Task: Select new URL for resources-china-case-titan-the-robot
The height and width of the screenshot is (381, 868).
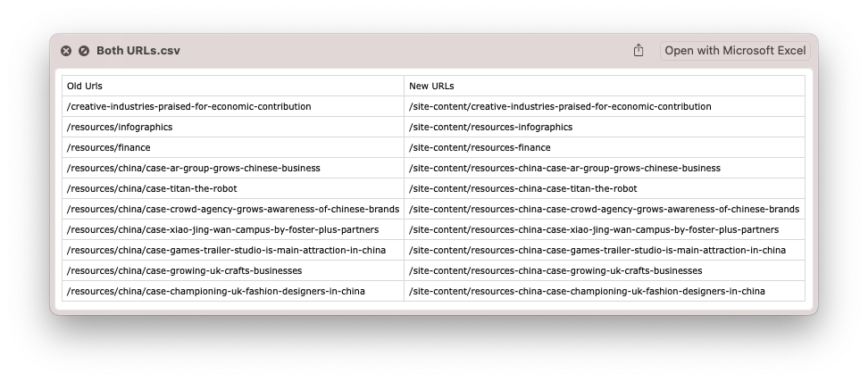Action: [522, 188]
